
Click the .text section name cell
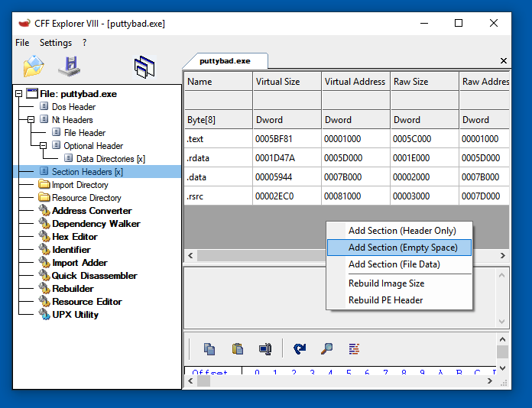click(218, 139)
